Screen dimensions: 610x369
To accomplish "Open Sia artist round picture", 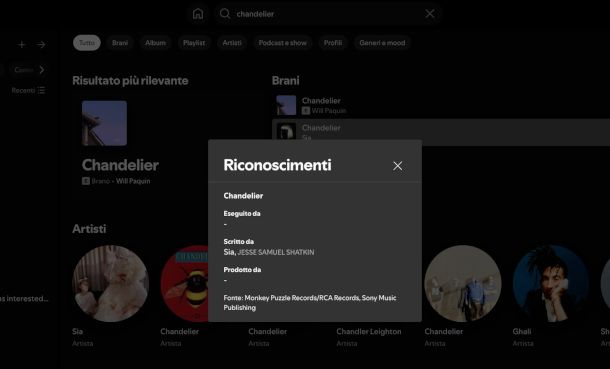I will [x=110, y=283].
